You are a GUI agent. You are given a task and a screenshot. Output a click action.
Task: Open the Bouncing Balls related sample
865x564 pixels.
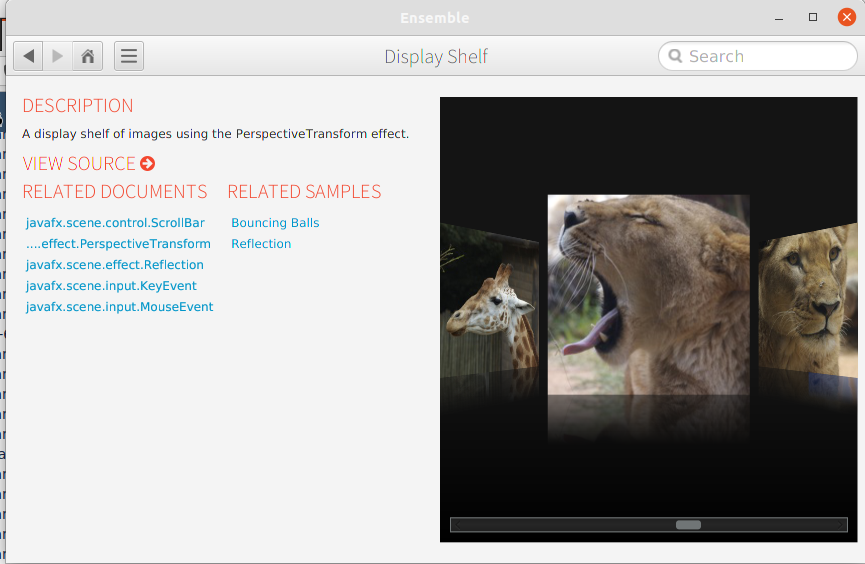(x=275, y=223)
